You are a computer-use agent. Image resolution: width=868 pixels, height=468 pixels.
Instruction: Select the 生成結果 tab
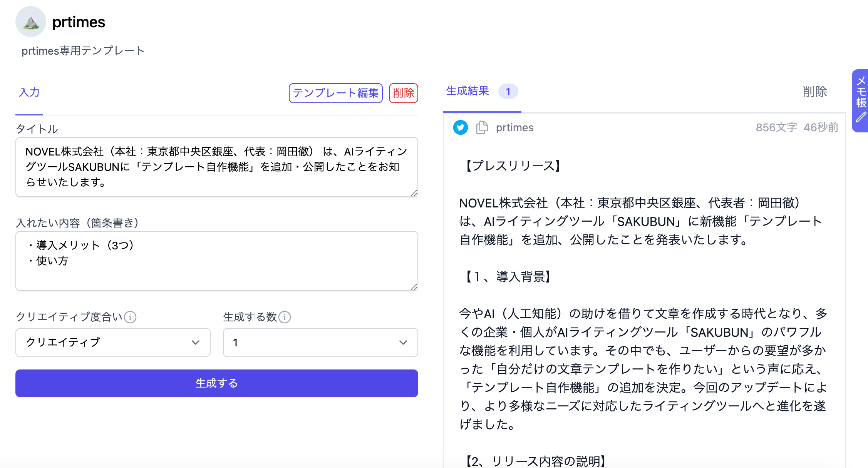pyautogui.click(x=468, y=91)
